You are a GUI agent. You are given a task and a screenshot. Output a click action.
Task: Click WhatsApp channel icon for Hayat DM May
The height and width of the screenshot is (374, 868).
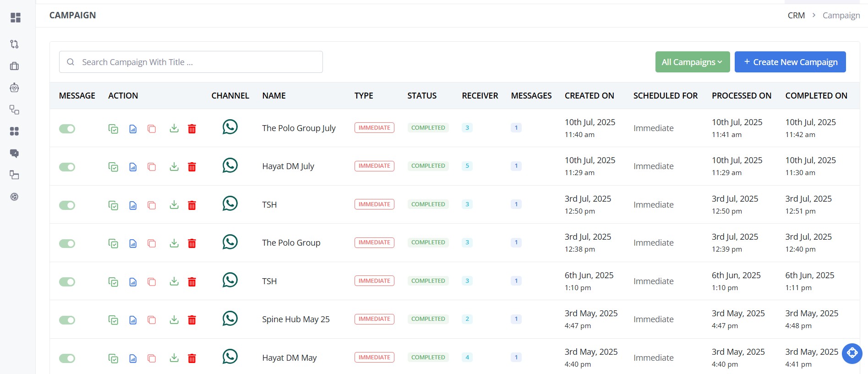[x=230, y=356]
